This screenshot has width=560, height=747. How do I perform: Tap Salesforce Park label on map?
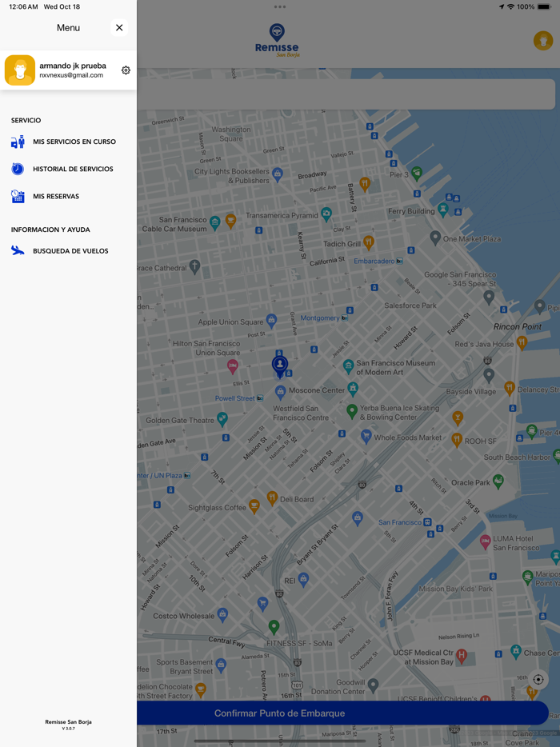coord(410,306)
